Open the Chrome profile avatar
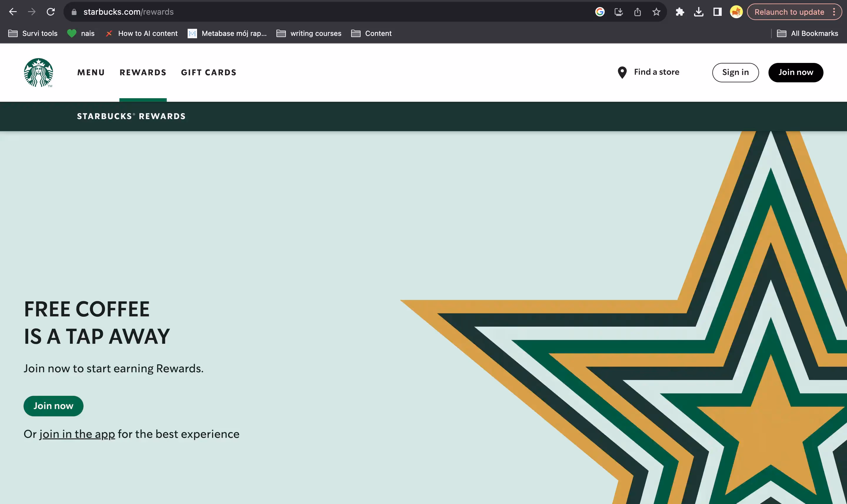 (736, 12)
